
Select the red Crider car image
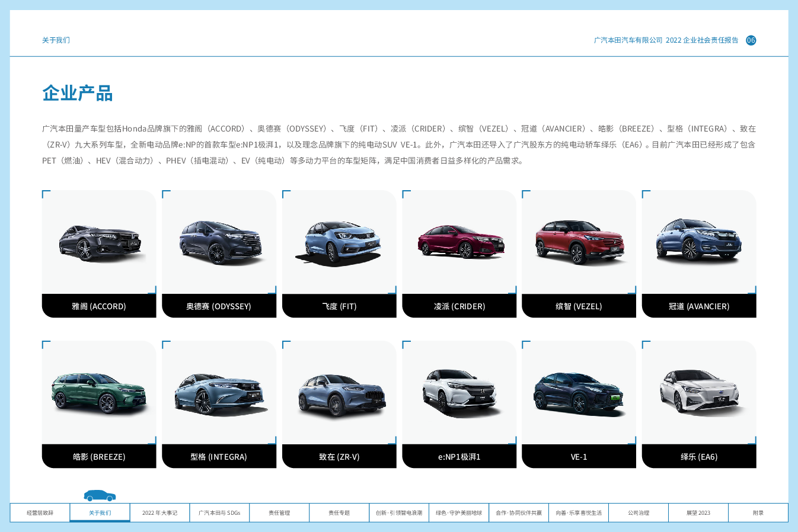tap(461, 241)
